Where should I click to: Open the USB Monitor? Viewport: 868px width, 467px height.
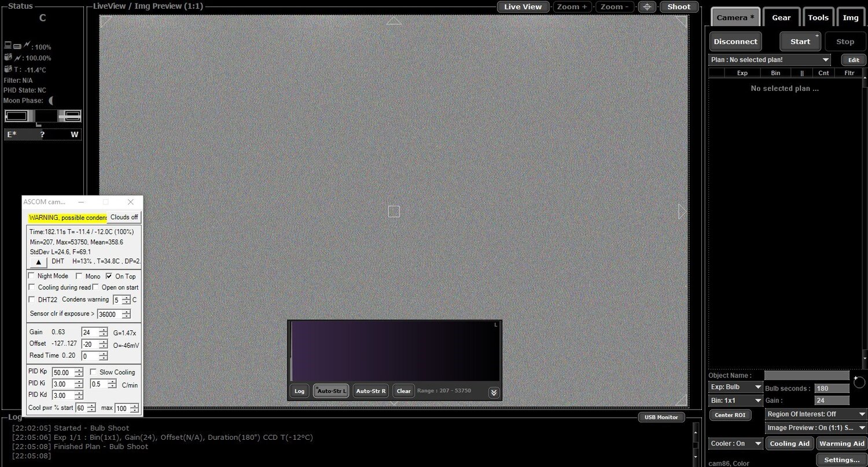tap(661, 417)
